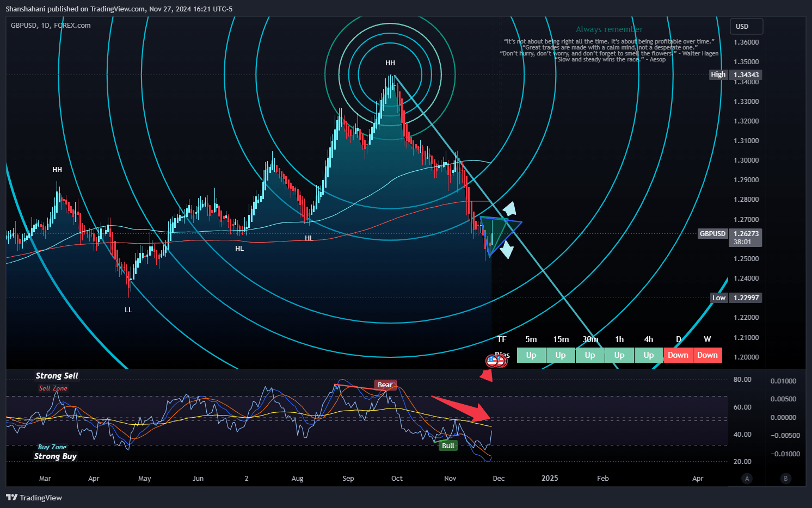Click the Oct label on the time axis
This screenshot has width=812, height=508.
coord(397,479)
